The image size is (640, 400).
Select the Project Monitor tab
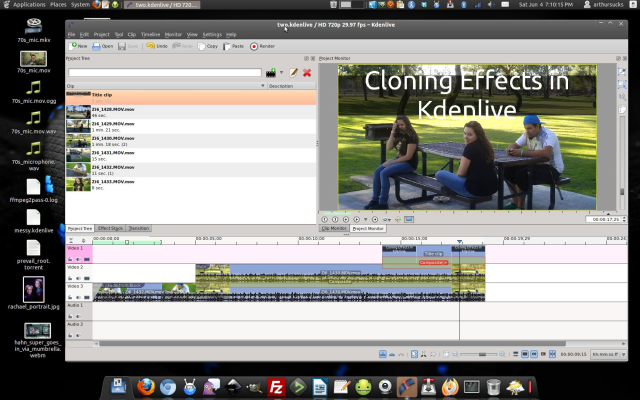(368, 229)
